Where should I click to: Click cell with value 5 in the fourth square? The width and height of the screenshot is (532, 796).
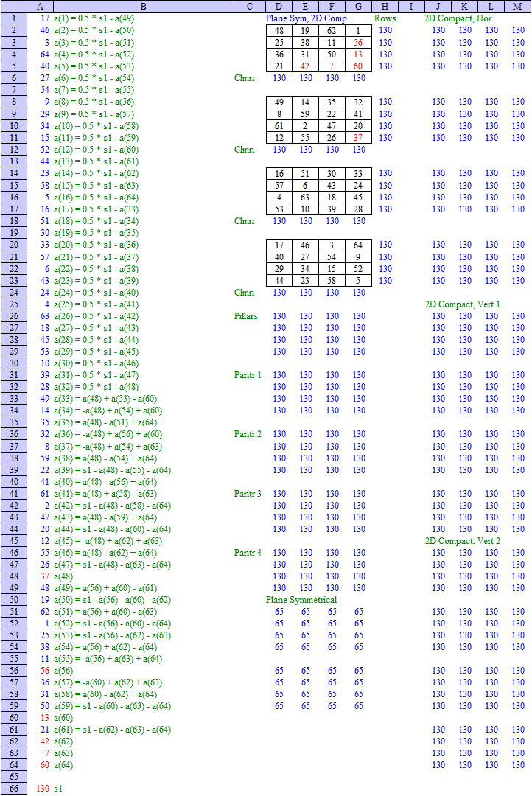point(358,281)
